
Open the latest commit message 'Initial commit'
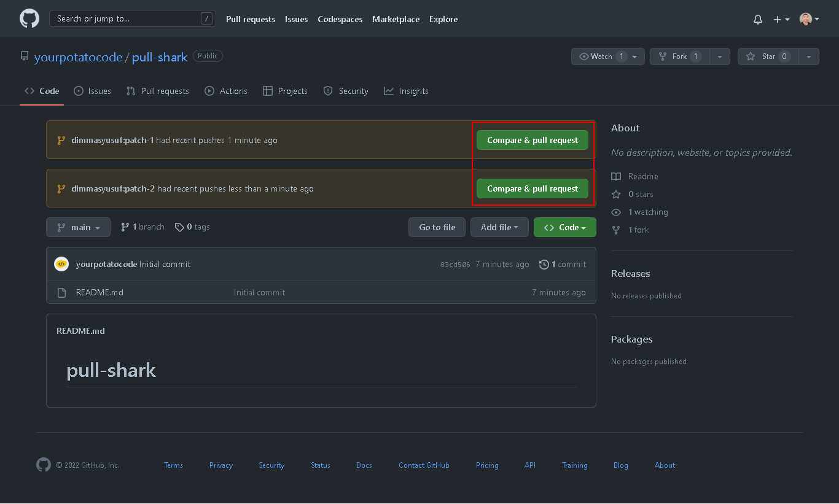[x=165, y=264]
